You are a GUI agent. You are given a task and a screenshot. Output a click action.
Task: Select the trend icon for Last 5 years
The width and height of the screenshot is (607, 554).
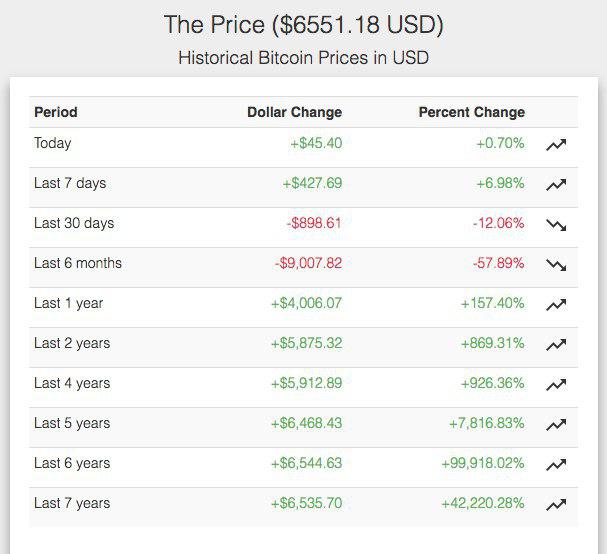pos(556,425)
